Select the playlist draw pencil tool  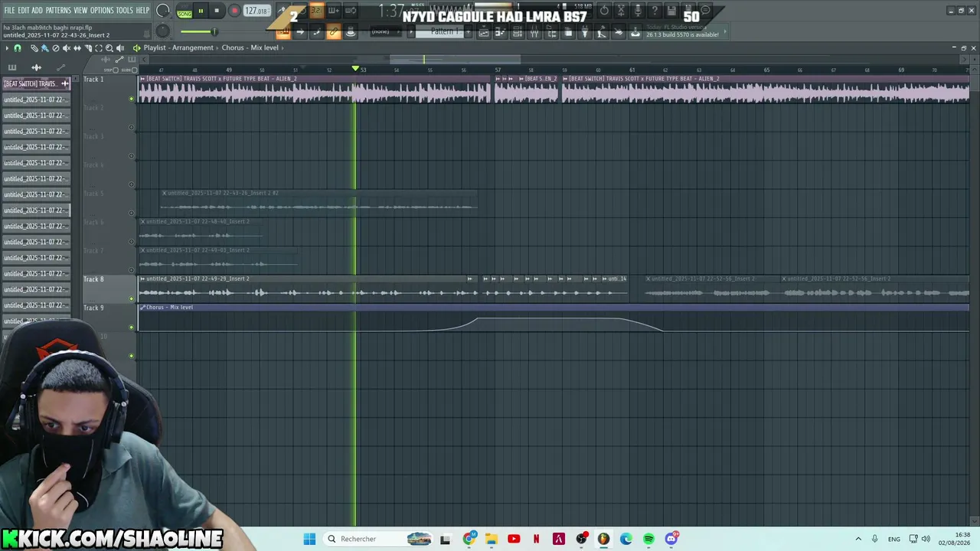click(x=34, y=48)
